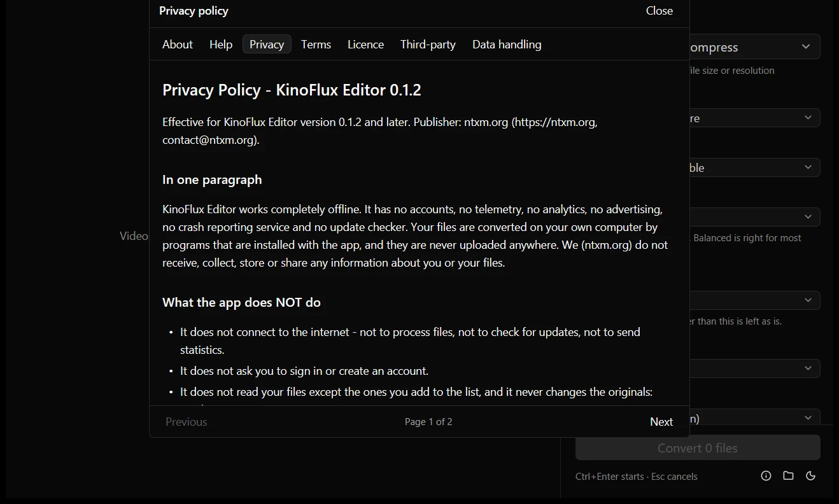Go to the Next page of the policy

click(x=661, y=422)
